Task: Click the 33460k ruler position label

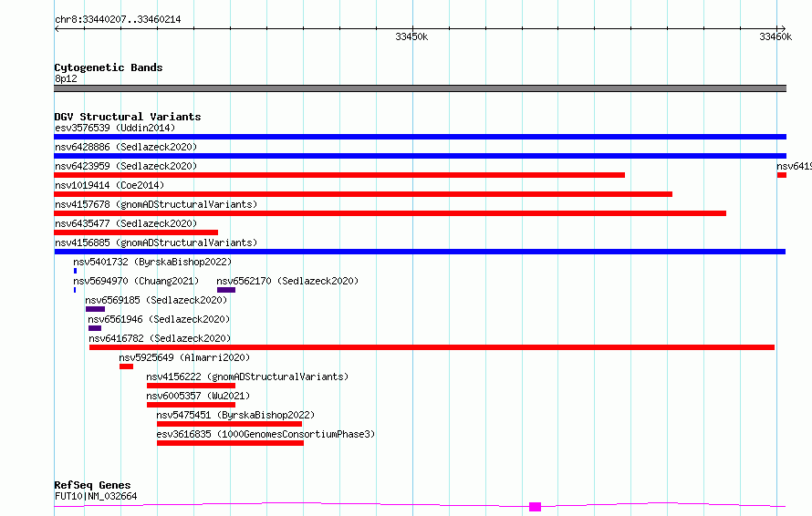Action: tap(776, 36)
